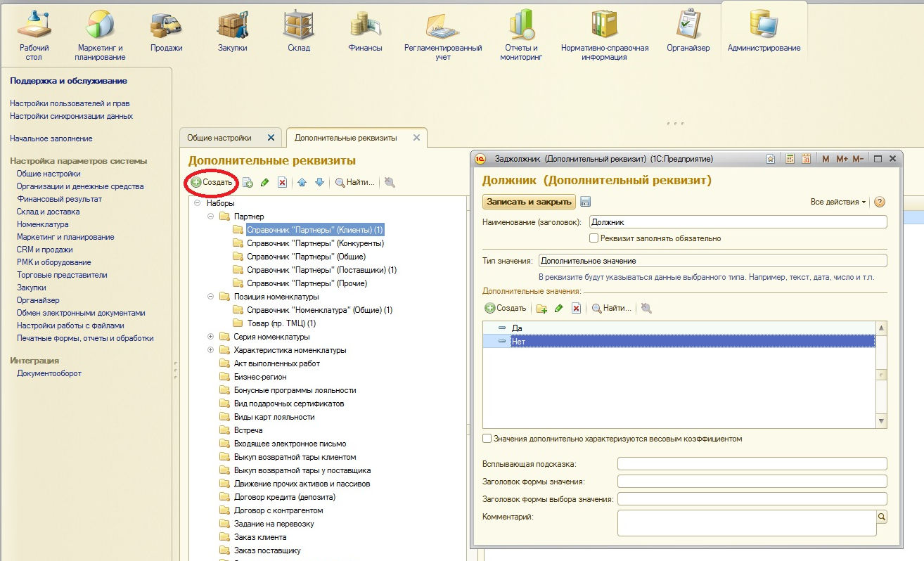924x561 pixels.
Task: Click Найти... in the main list toolbar
Action: point(355,182)
